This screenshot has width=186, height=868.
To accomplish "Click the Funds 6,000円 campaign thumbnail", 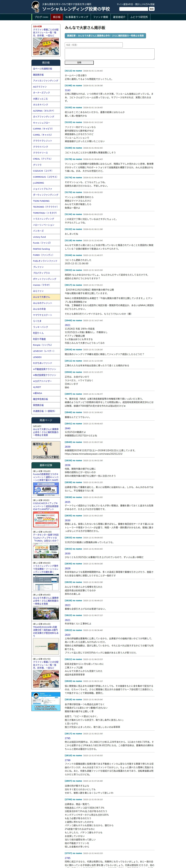I will pyautogui.click(x=46, y=489).
